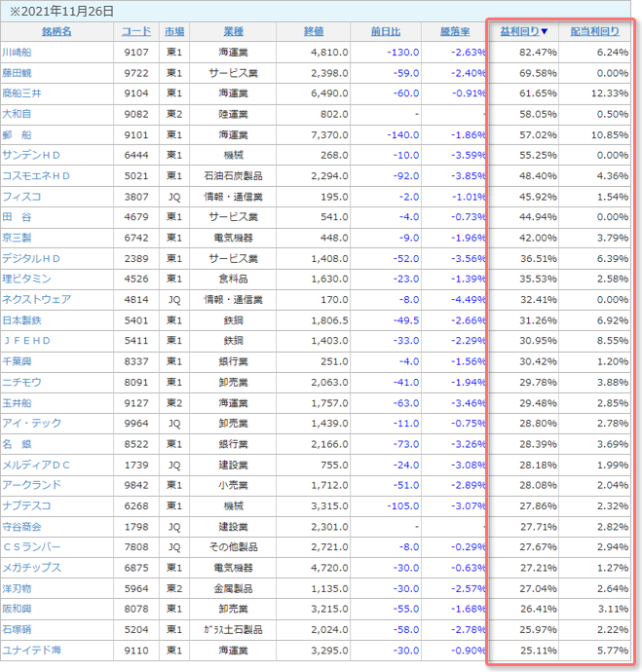Open the 守谷商会 stock link
This screenshot has height=672, width=642.
coord(21,527)
